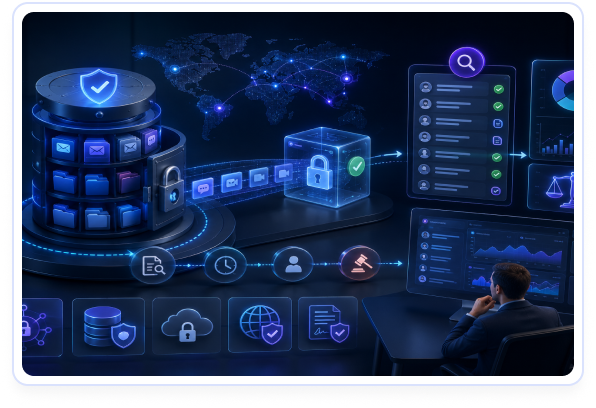Click the document search workflow icon
This screenshot has width=596, height=408.
(x=153, y=265)
